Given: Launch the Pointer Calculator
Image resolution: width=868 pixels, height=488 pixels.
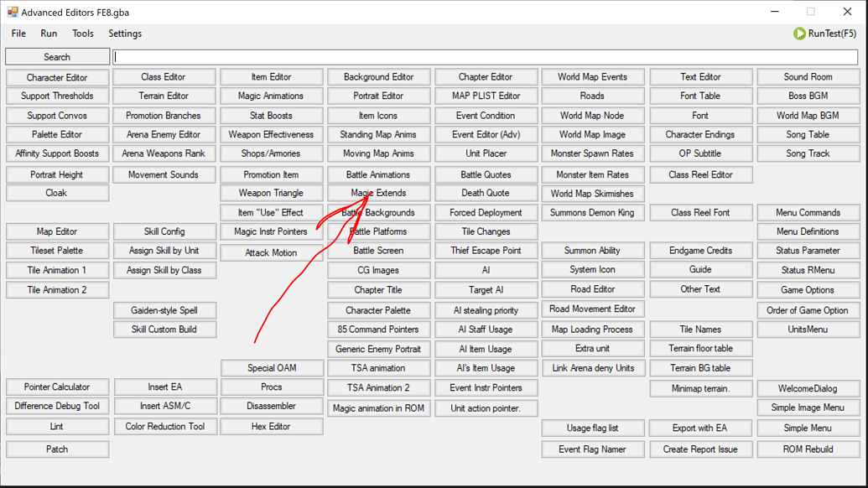Looking at the screenshot, I should (x=56, y=387).
